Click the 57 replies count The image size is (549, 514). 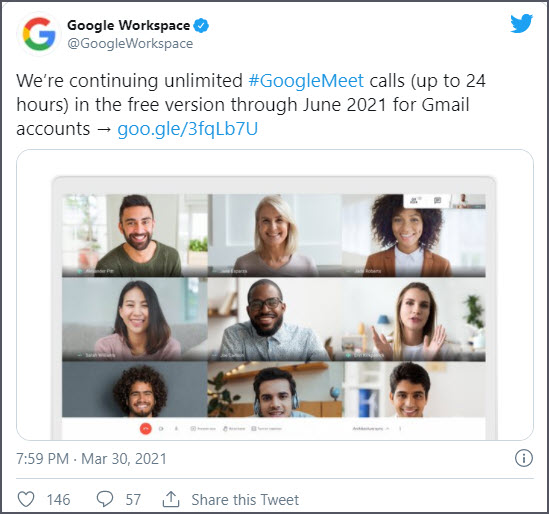tap(133, 500)
